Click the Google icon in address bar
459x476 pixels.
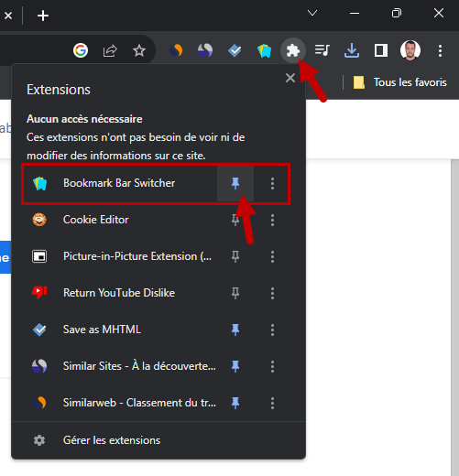[x=81, y=50]
